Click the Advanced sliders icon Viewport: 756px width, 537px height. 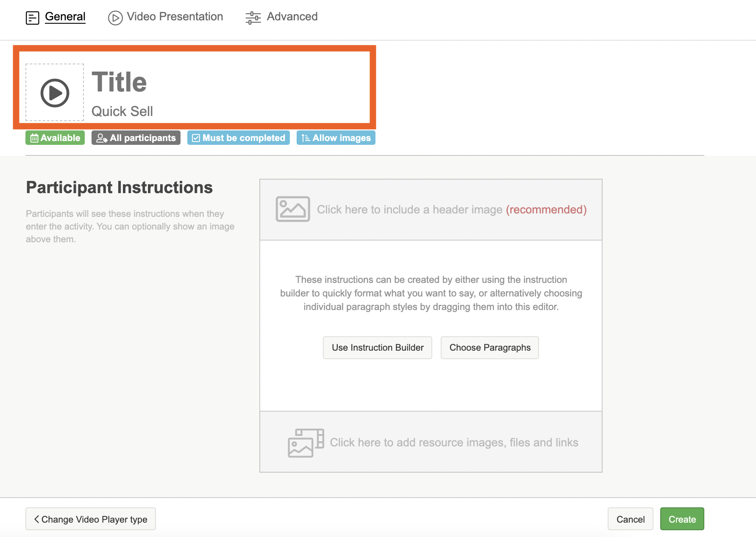[x=253, y=18]
